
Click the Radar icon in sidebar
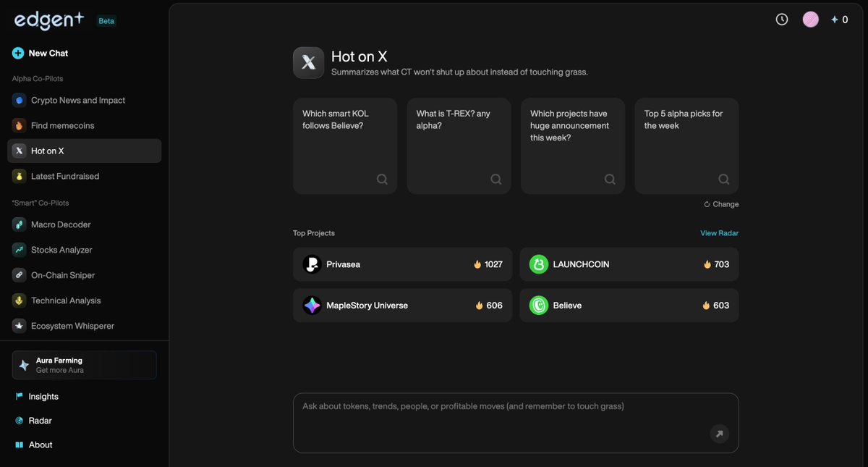[19, 421]
